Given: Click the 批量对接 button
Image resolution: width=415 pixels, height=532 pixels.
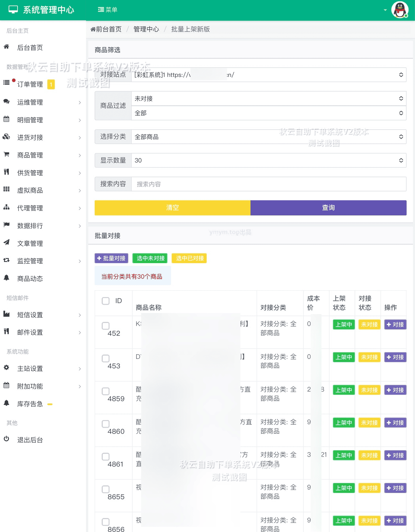Looking at the screenshot, I should 111,258.
